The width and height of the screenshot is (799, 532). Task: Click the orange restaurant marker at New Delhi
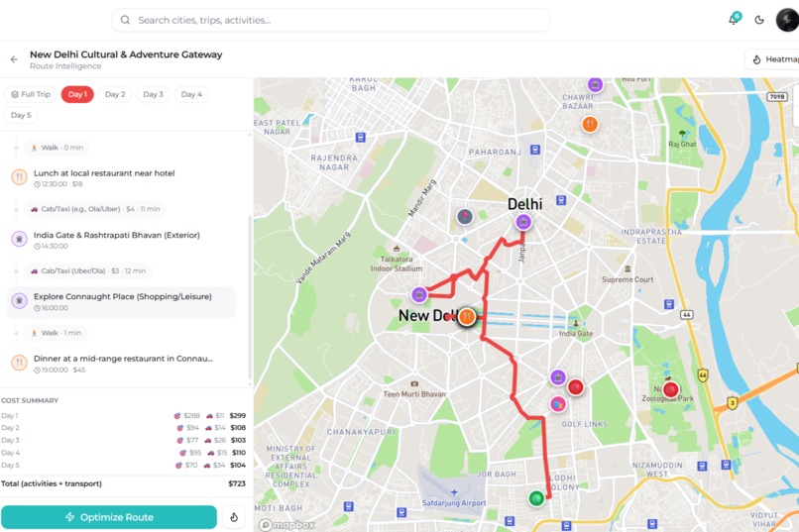[466, 317]
